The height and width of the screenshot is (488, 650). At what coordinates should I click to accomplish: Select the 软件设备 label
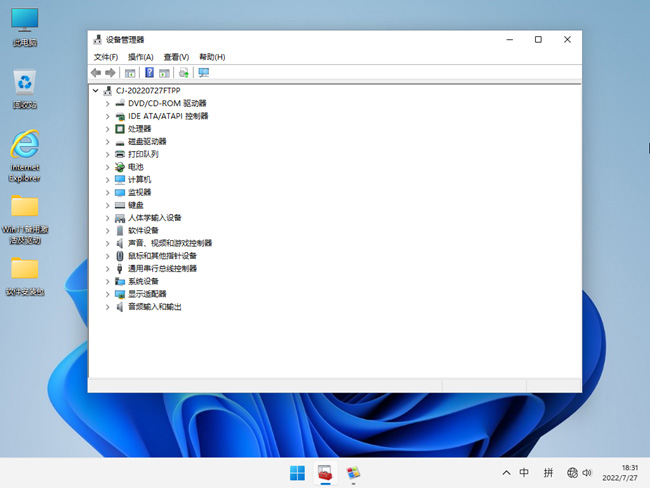coord(143,231)
